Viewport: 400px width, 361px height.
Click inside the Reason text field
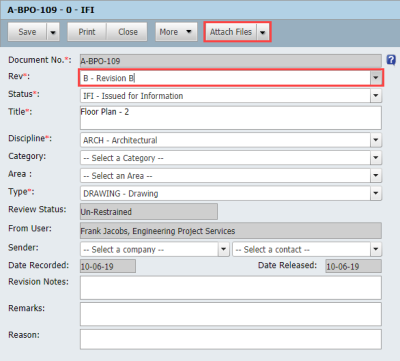[231, 339]
